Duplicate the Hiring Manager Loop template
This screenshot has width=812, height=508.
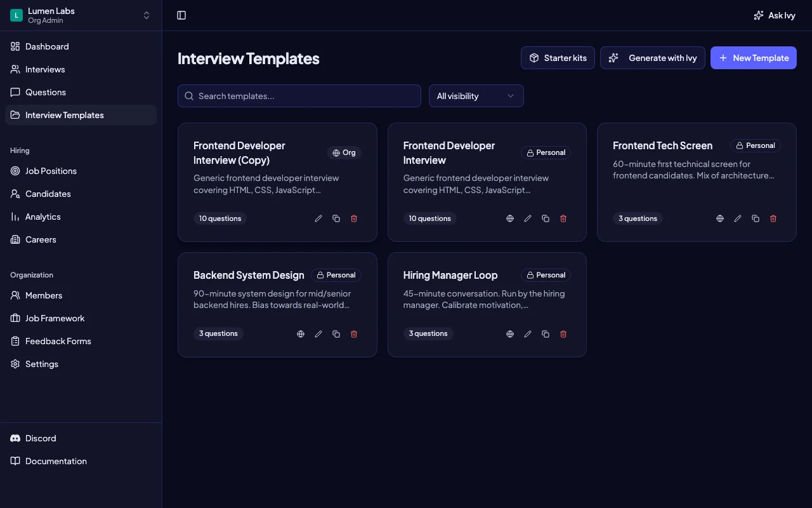pos(546,334)
